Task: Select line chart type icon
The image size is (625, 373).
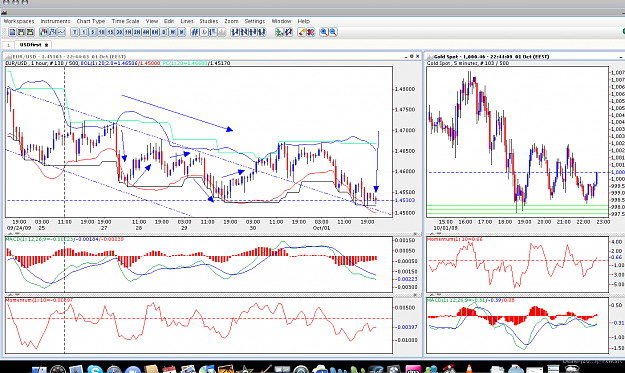Action: 61,32
